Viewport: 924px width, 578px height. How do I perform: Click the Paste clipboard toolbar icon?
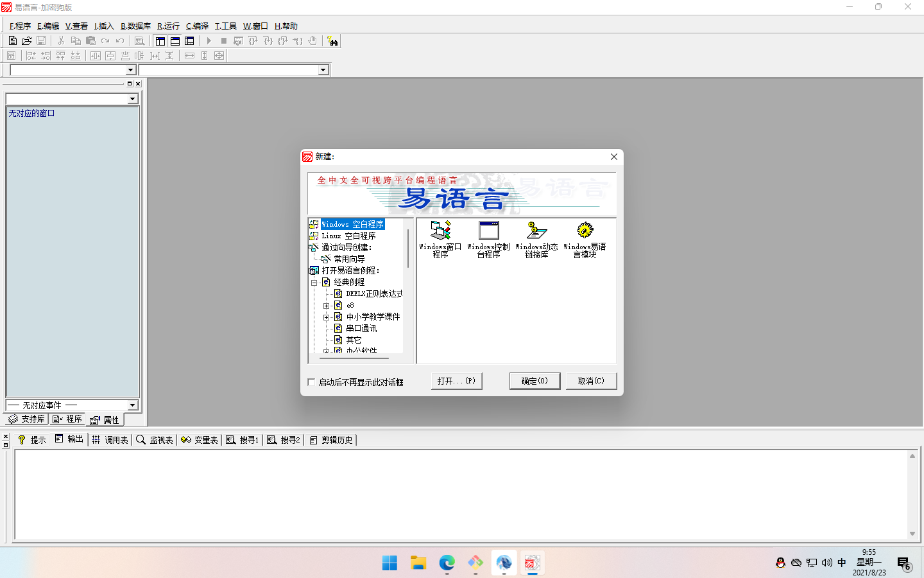90,40
